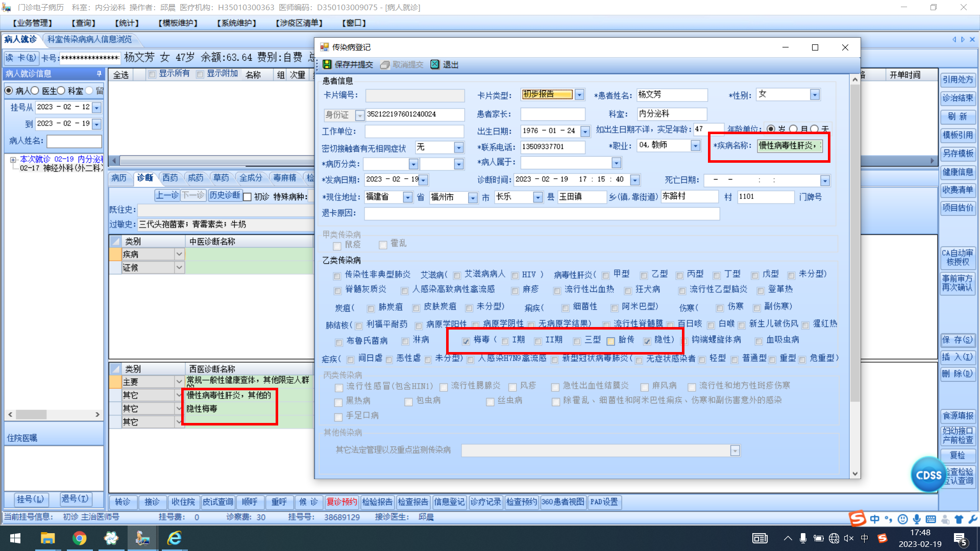Expand the 职业 dropdown list
Viewport: 980px width, 551px height.
[x=695, y=146]
